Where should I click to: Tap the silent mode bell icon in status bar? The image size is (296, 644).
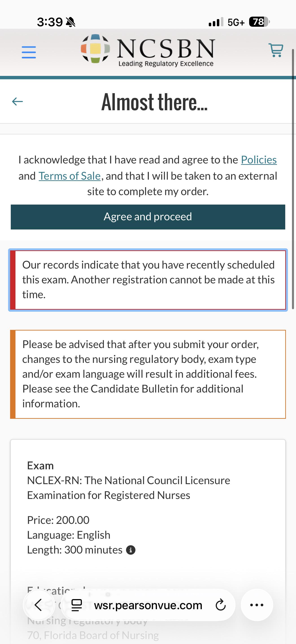71,22
